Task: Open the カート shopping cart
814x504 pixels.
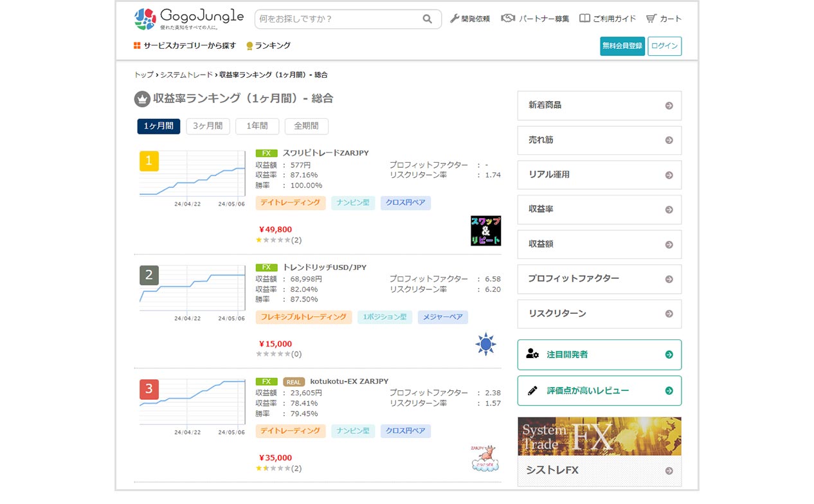Action: pyautogui.click(x=664, y=19)
